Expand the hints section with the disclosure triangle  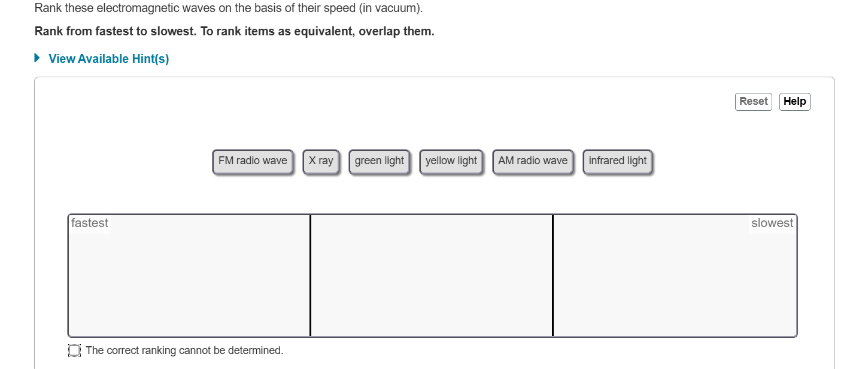click(x=37, y=58)
